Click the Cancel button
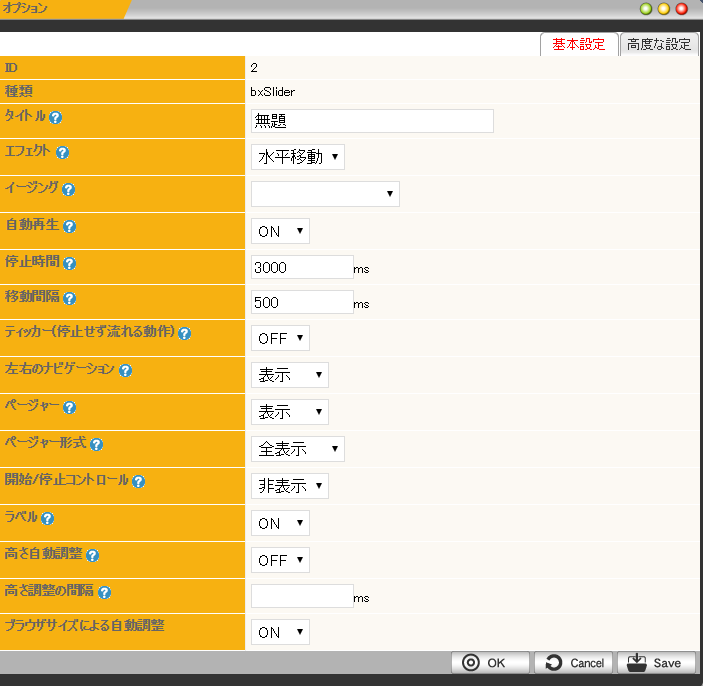This screenshot has width=703, height=686. click(573, 663)
